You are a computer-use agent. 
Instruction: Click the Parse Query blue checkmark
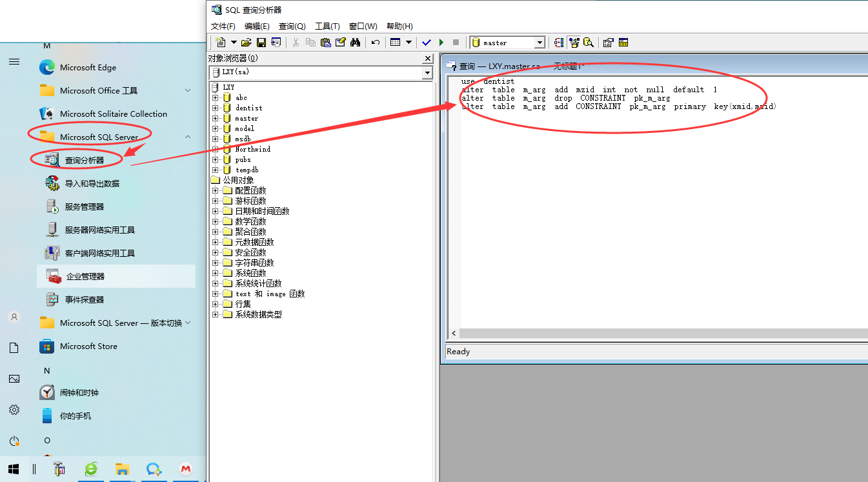tap(427, 43)
